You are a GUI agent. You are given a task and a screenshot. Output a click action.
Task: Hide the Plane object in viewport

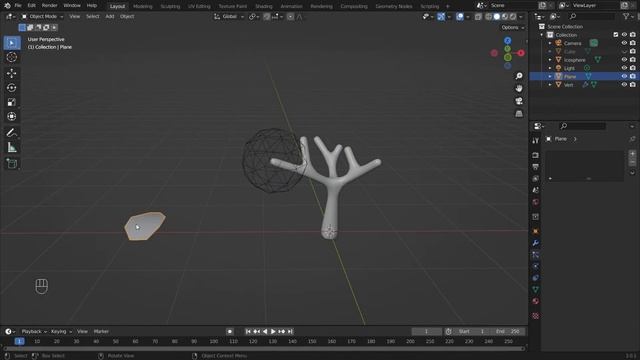(x=624, y=76)
